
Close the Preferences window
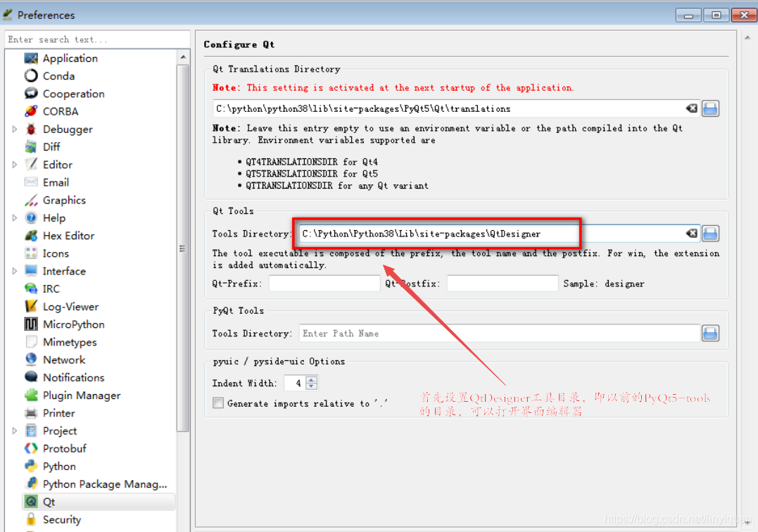click(x=744, y=15)
